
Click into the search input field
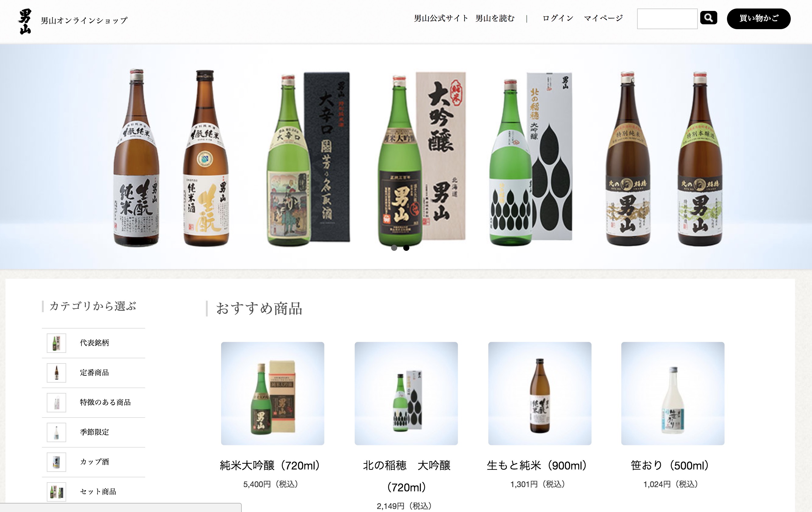(x=667, y=19)
